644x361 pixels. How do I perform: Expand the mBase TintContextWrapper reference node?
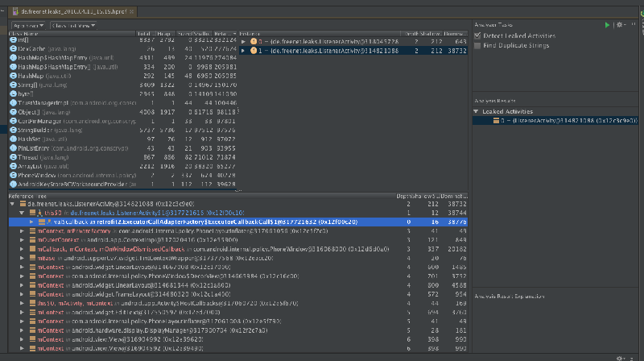(x=22, y=258)
